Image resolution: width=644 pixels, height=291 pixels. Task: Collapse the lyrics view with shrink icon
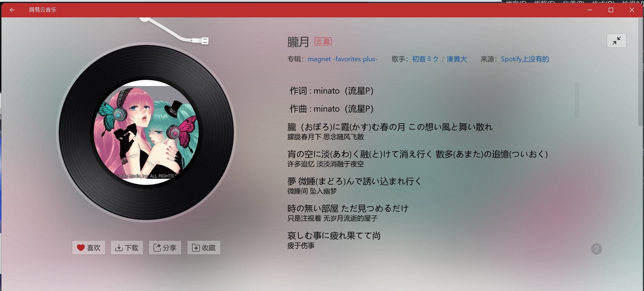617,41
